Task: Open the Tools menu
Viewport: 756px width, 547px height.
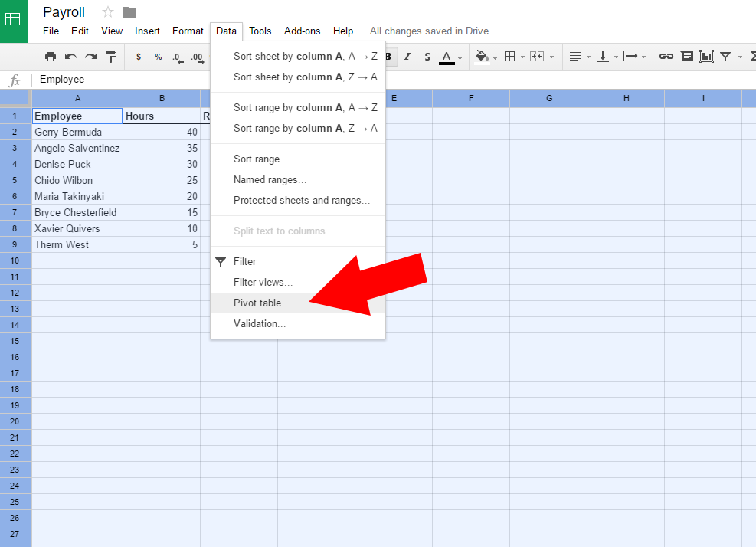Action: pos(260,31)
